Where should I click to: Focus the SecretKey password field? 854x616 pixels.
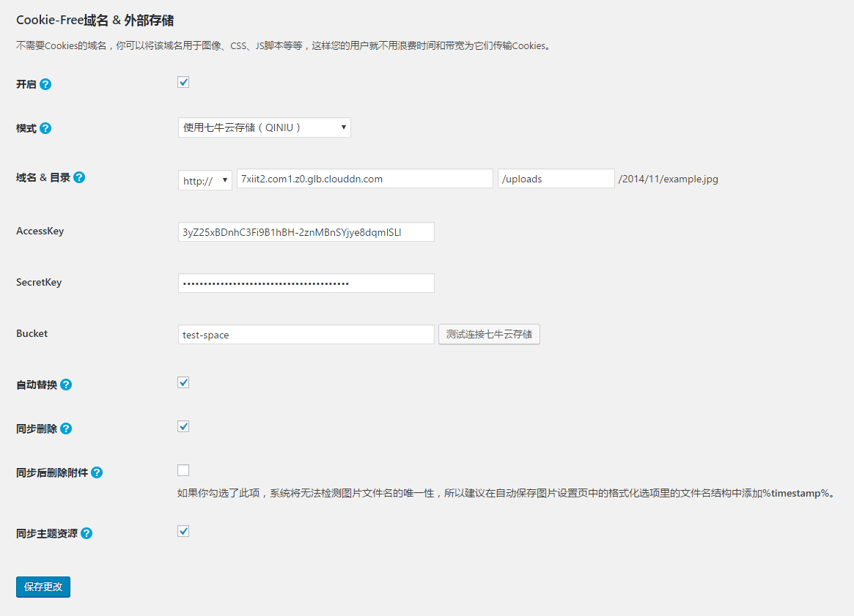pos(306,283)
